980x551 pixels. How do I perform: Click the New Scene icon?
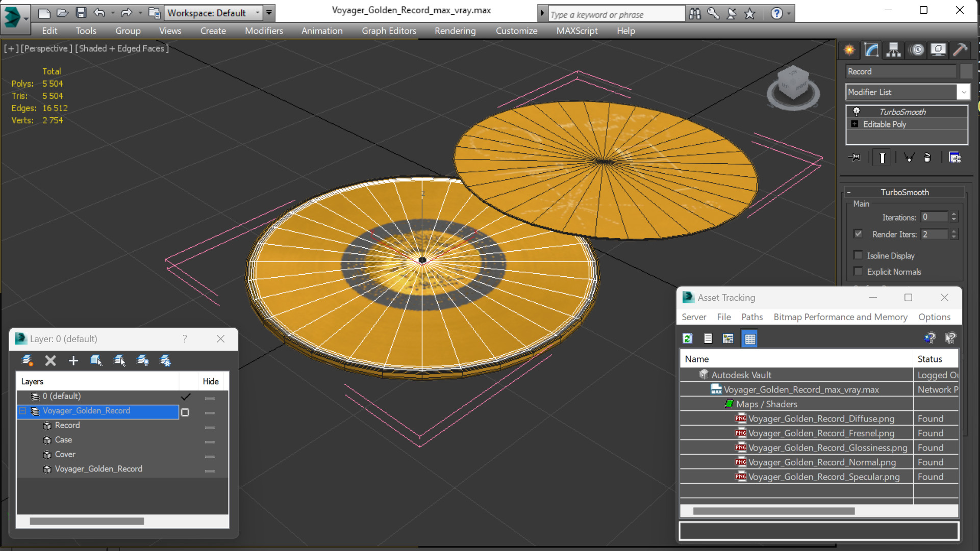[x=44, y=13]
